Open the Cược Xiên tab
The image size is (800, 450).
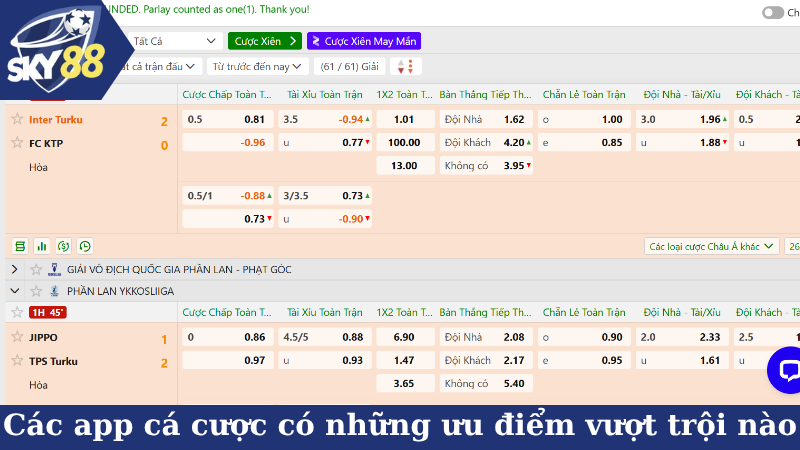point(264,41)
